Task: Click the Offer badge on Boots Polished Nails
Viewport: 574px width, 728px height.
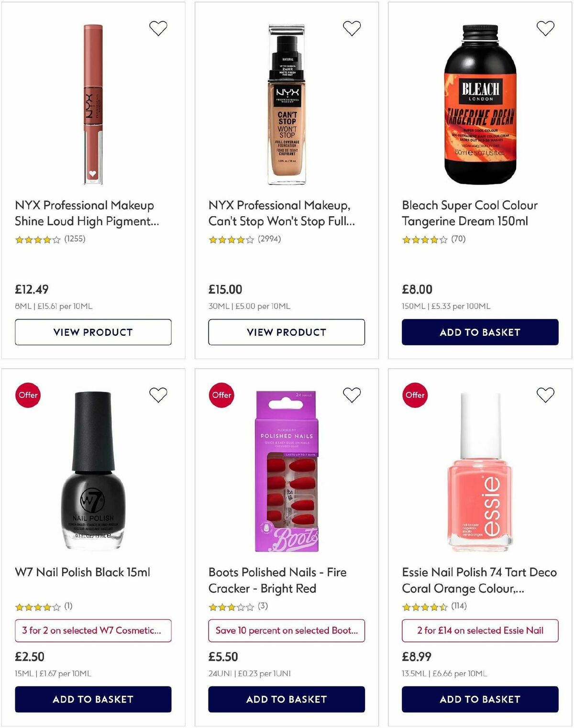Action: (221, 395)
